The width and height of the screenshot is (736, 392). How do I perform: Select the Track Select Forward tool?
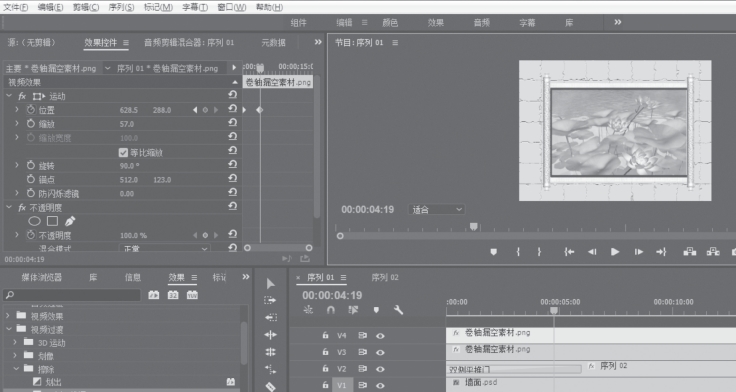[x=270, y=300]
